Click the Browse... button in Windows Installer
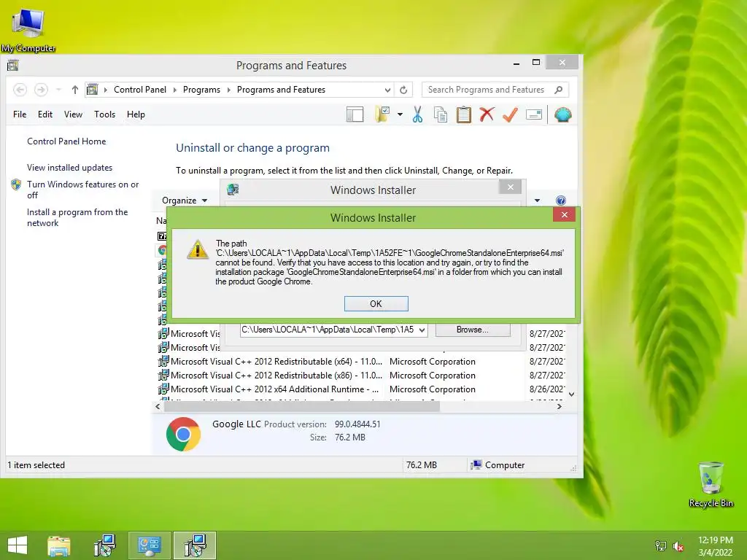This screenshot has height=560, width=747. [x=472, y=330]
